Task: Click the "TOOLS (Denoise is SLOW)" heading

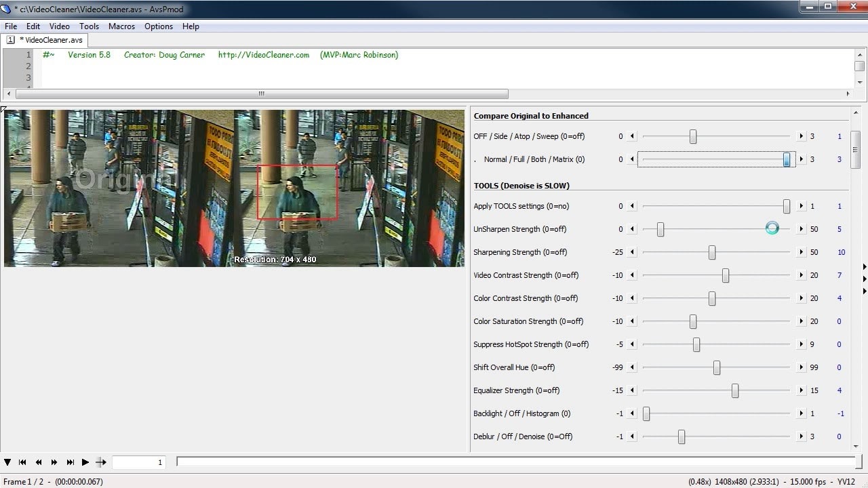Action: point(521,186)
